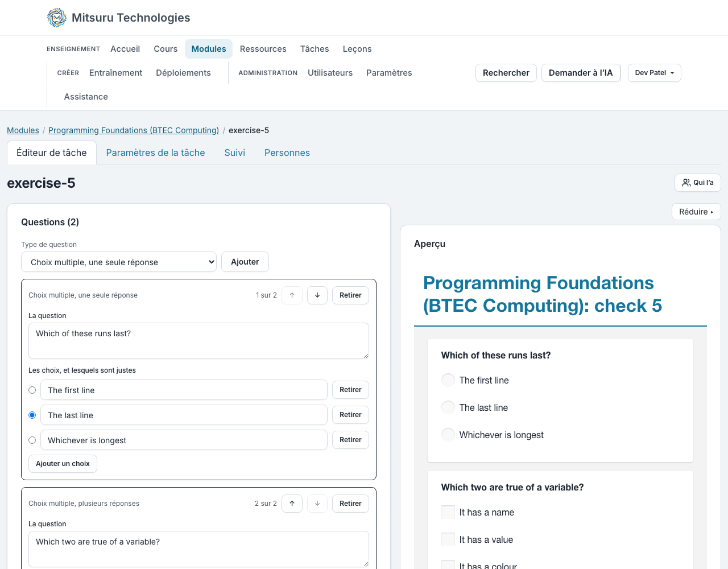Remove 'The first line' choice
The image size is (728, 569).
click(x=350, y=390)
